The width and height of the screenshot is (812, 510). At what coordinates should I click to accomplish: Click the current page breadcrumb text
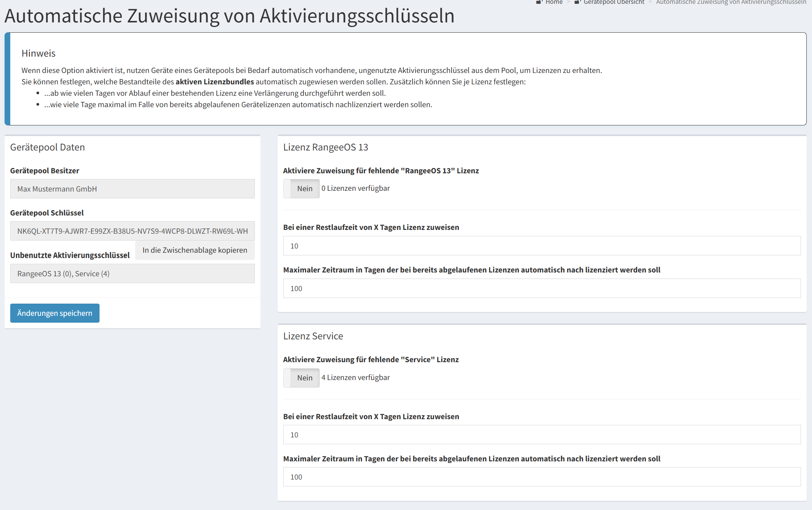pos(731,2)
